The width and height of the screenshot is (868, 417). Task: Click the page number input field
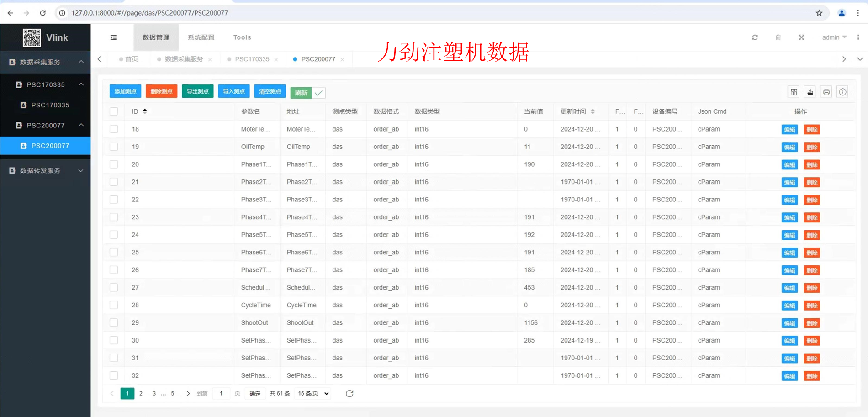[x=221, y=393]
